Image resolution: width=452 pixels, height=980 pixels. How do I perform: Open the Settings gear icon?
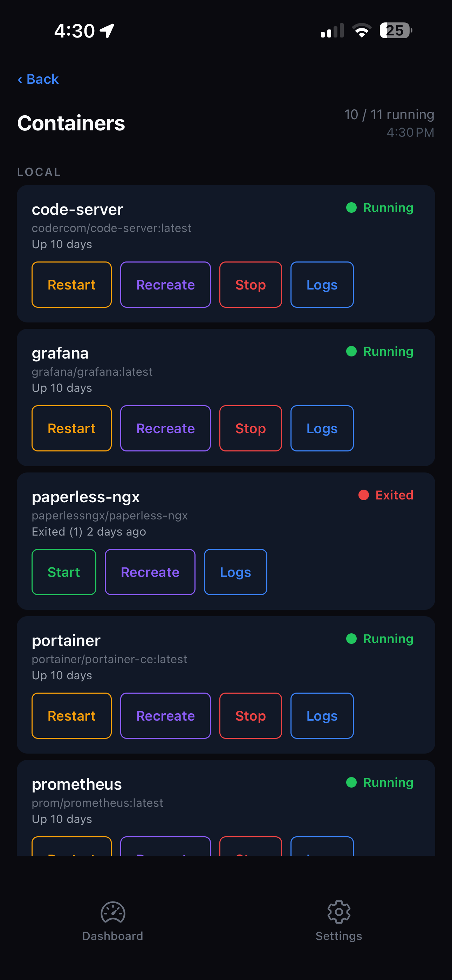338,912
